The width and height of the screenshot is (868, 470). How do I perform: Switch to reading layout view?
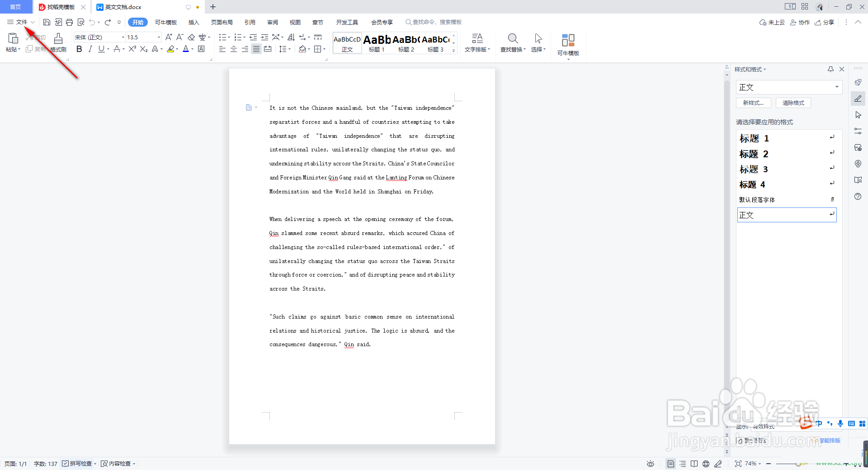tap(694, 464)
